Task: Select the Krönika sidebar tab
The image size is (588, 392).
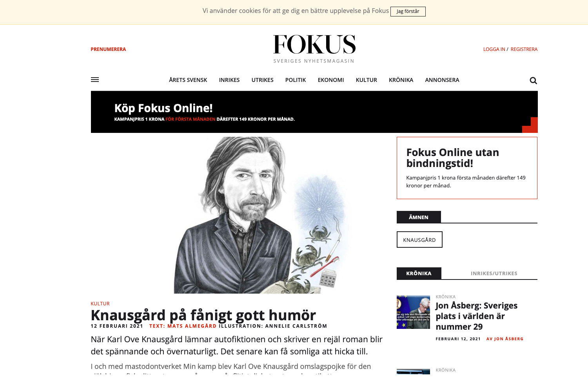Action: pyautogui.click(x=419, y=273)
